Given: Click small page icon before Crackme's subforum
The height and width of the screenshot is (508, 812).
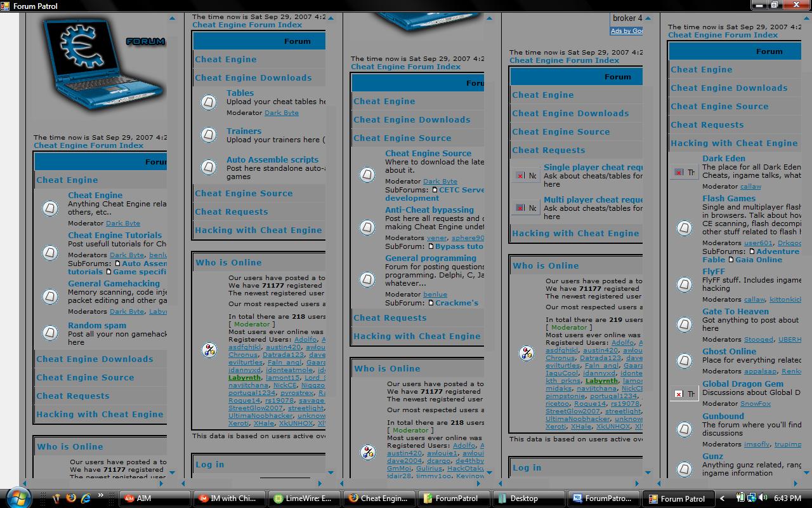Looking at the screenshot, I should pos(431,303).
